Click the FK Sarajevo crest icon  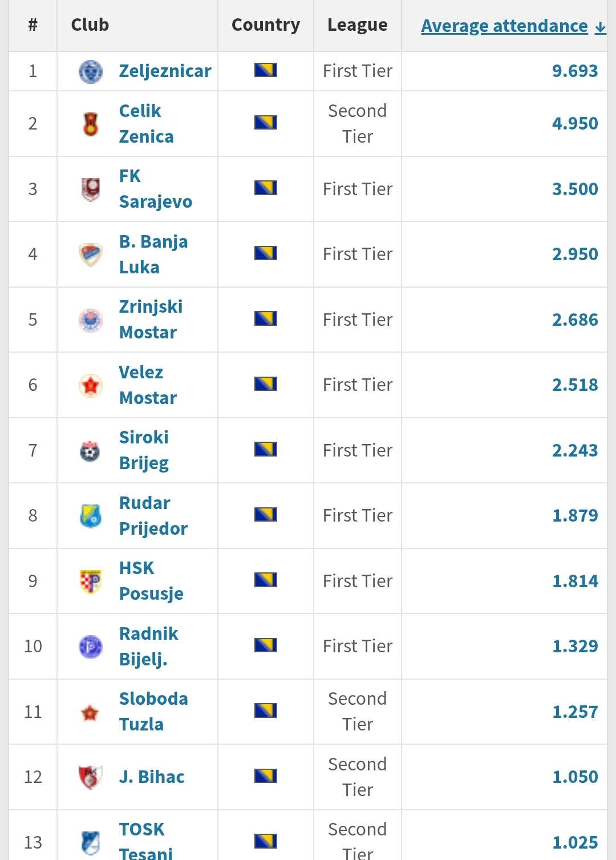pos(90,189)
